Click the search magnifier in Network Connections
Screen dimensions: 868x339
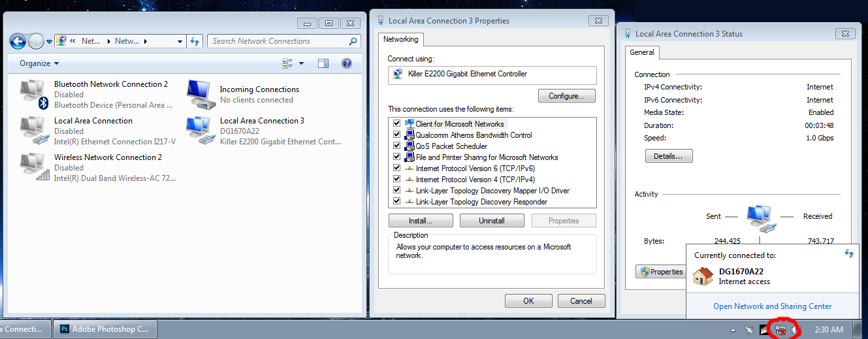(x=353, y=41)
